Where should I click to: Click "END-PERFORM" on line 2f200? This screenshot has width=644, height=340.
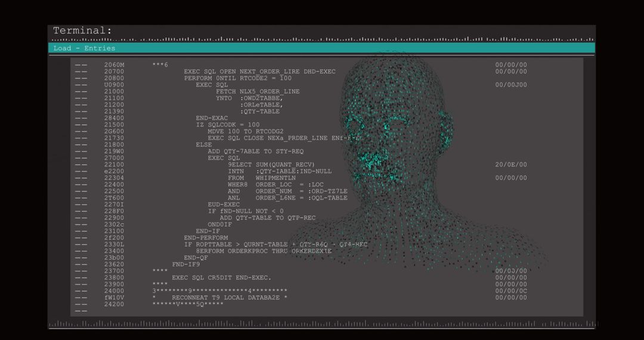pos(206,238)
